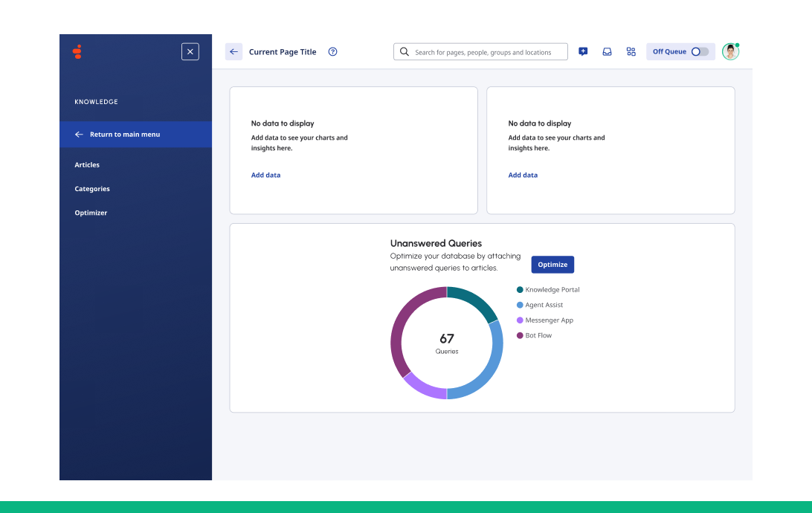The width and height of the screenshot is (812, 513).
Task: Open the inbox icon in top bar
Action: pyautogui.click(x=607, y=52)
